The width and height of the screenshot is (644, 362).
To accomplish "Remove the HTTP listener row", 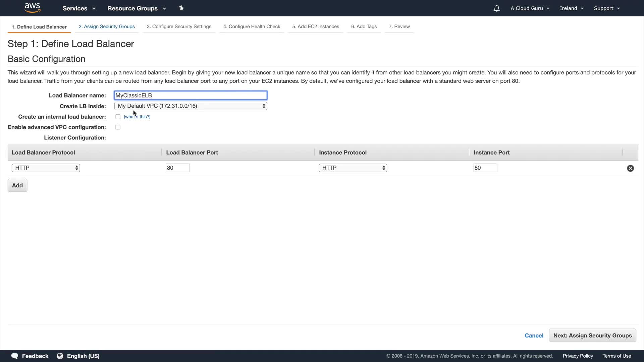I will 630,168.
